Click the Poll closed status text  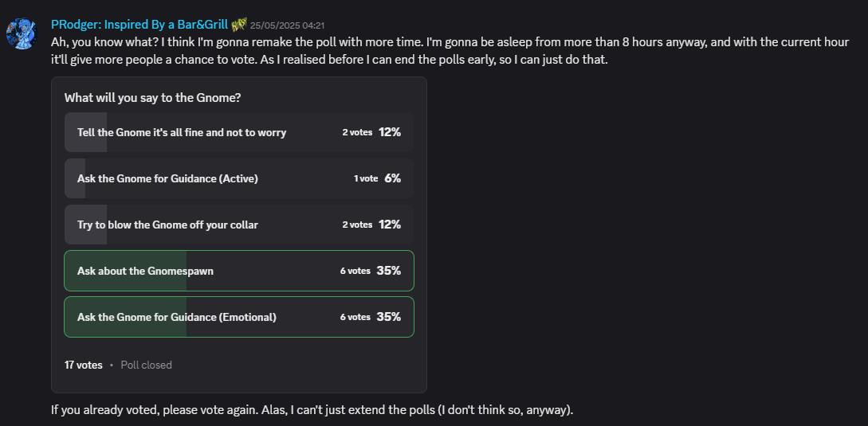click(x=146, y=365)
